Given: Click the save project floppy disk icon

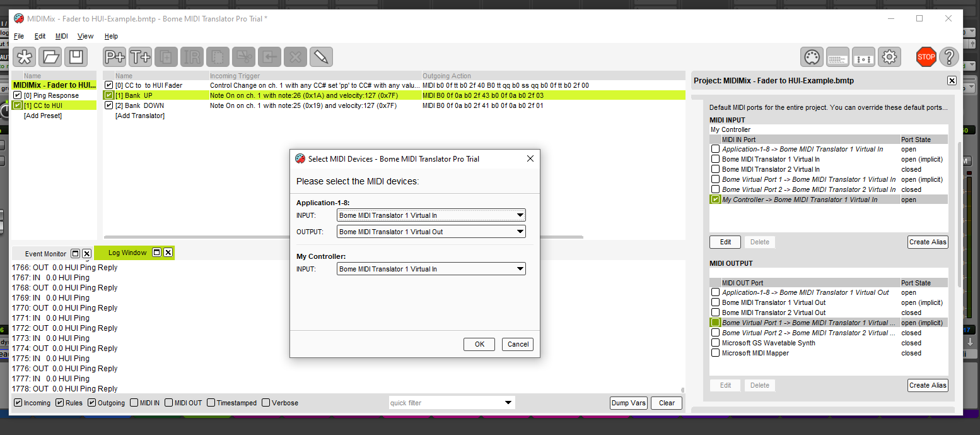Looking at the screenshot, I should pos(76,57).
